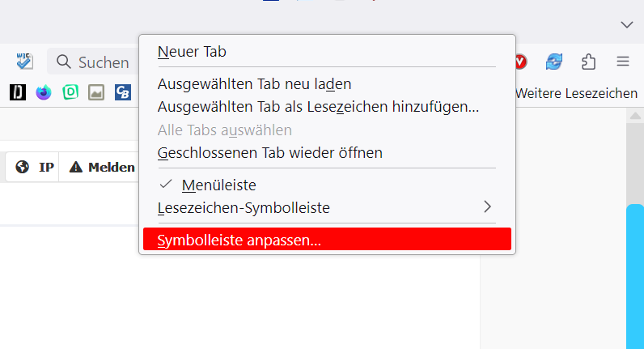Open the tab list dropdown arrow

click(627, 24)
